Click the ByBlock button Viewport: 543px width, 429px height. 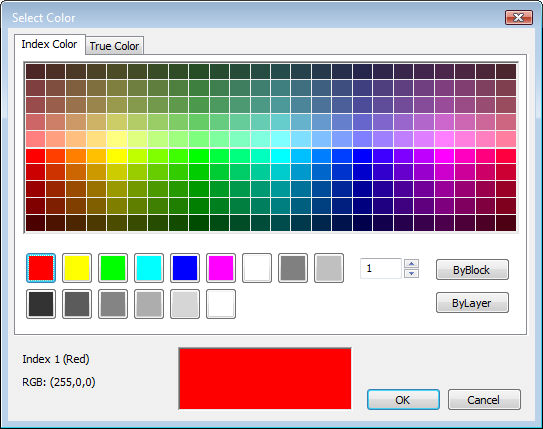(472, 270)
